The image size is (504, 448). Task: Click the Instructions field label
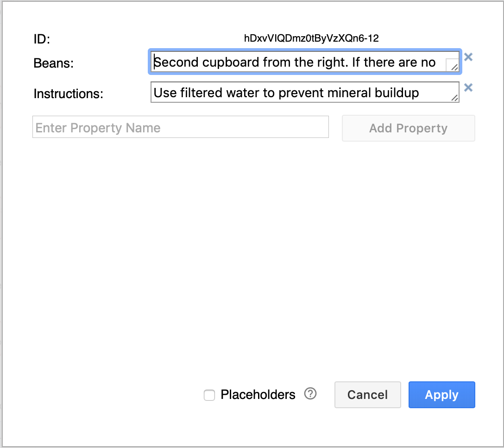click(69, 93)
